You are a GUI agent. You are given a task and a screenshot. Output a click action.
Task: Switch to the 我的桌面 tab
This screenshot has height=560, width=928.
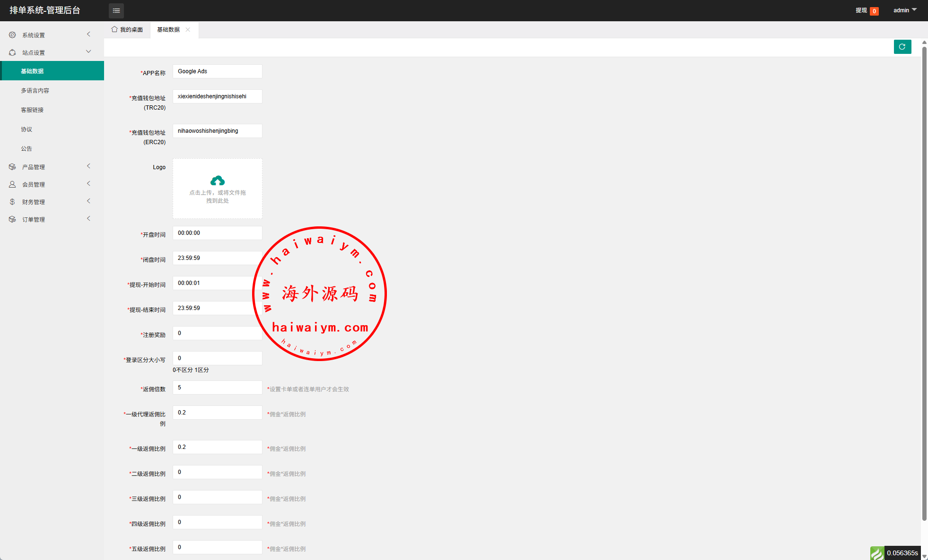click(x=131, y=30)
